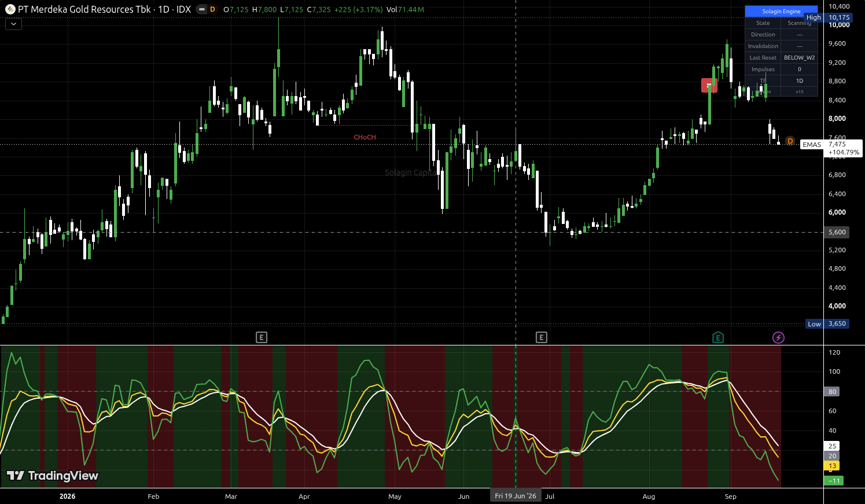Click the green oscillator value label -11
This screenshot has height=504, width=865.
[x=834, y=481]
